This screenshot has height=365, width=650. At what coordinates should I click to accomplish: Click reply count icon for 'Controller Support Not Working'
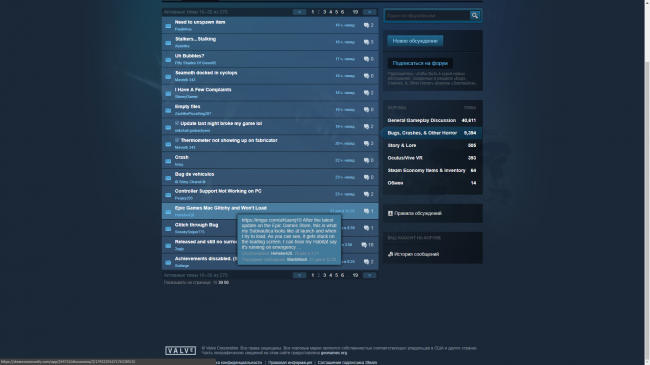click(x=366, y=195)
